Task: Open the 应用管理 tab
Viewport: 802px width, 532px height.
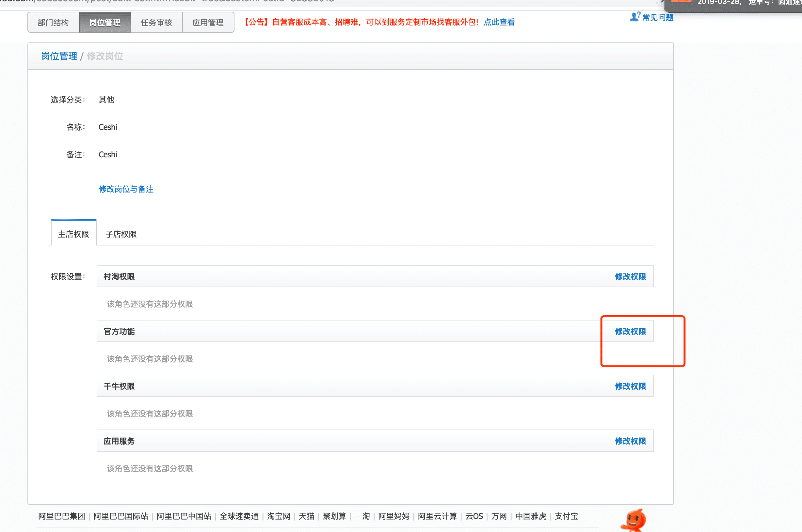Action: 208,23
